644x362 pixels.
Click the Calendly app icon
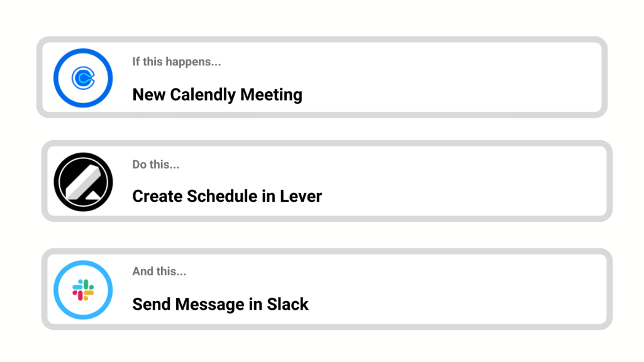coord(82,78)
